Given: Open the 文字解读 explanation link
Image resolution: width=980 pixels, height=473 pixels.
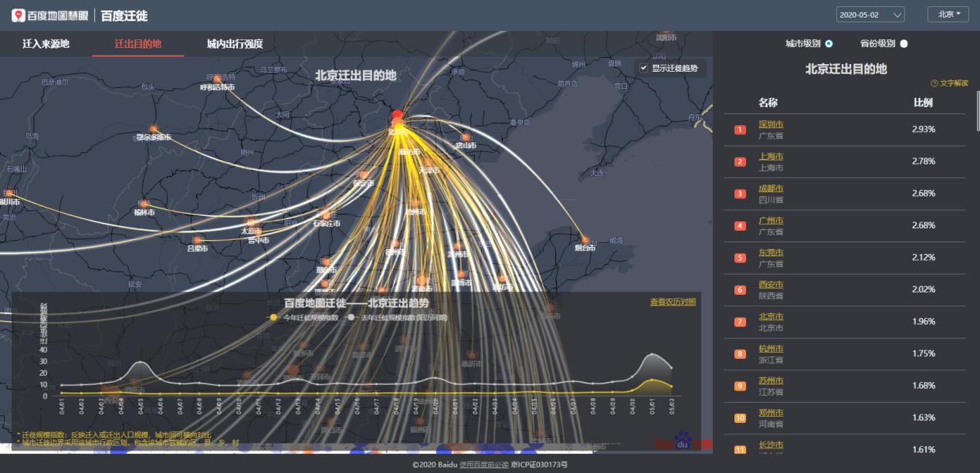Looking at the screenshot, I should pyautogui.click(x=954, y=83).
